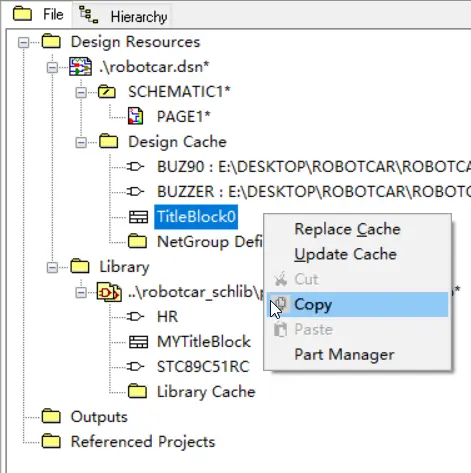The height and width of the screenshot is (473, 471).
Task: Select the BUZ90 cache entry text
Action: pos(314,167)
